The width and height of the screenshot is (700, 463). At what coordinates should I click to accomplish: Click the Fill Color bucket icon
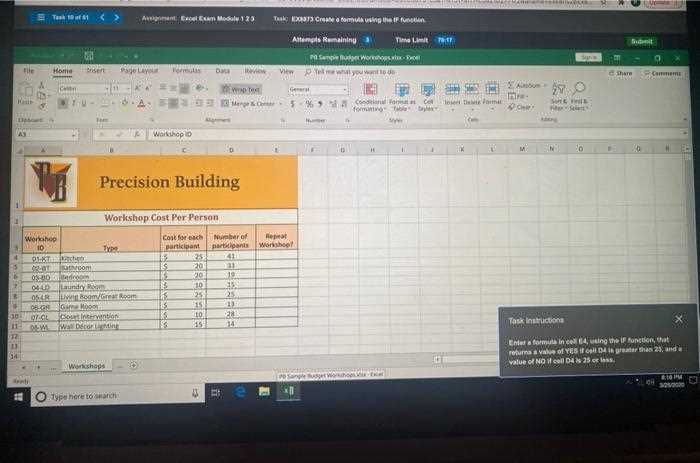coord(125,103)
